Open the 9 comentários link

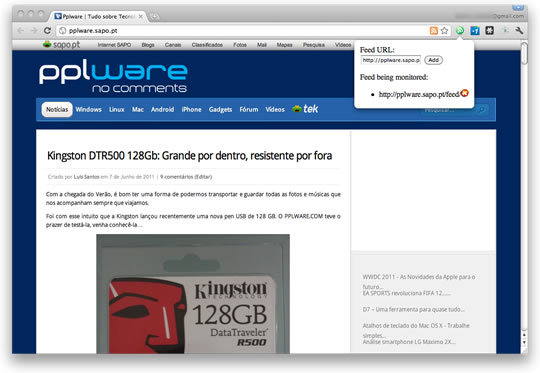pos(176,177)
